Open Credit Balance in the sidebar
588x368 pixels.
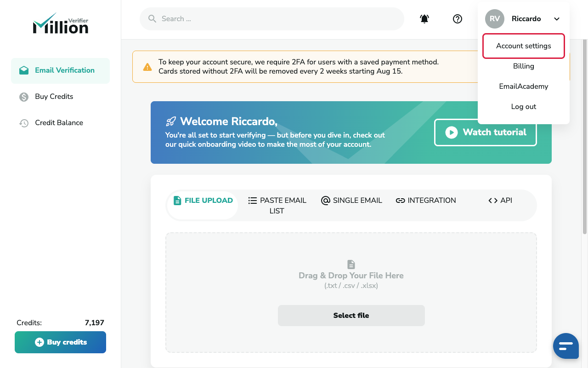[x=60, y=123]
